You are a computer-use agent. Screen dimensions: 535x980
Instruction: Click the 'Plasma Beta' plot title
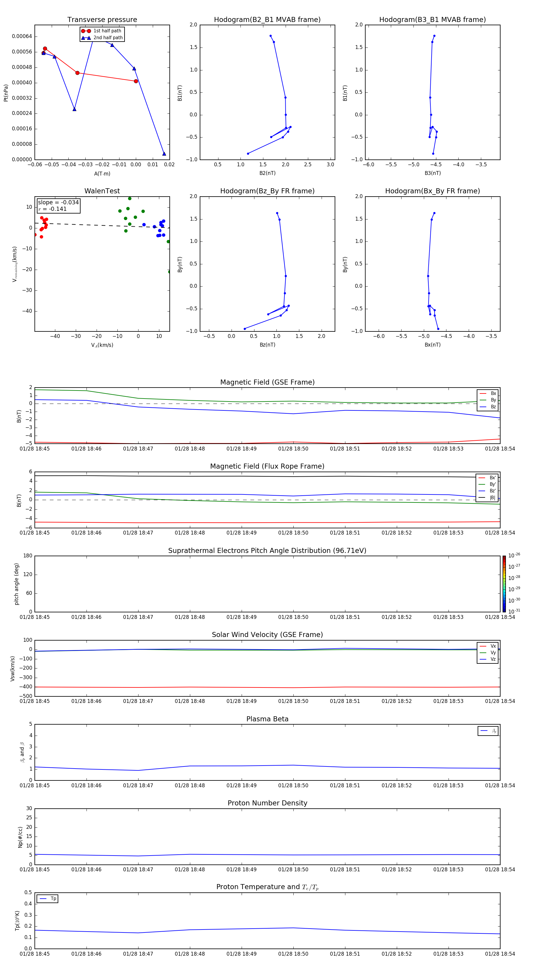(267, 719)
